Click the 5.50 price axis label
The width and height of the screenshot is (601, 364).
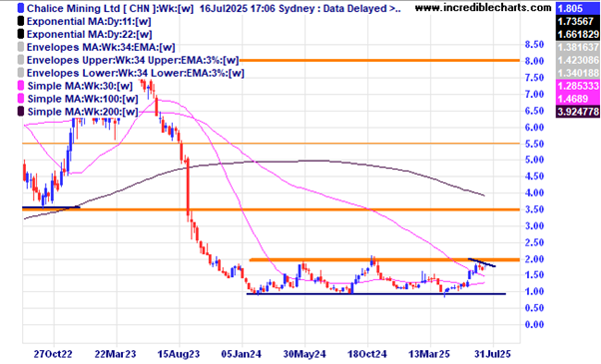pos(534,144)
